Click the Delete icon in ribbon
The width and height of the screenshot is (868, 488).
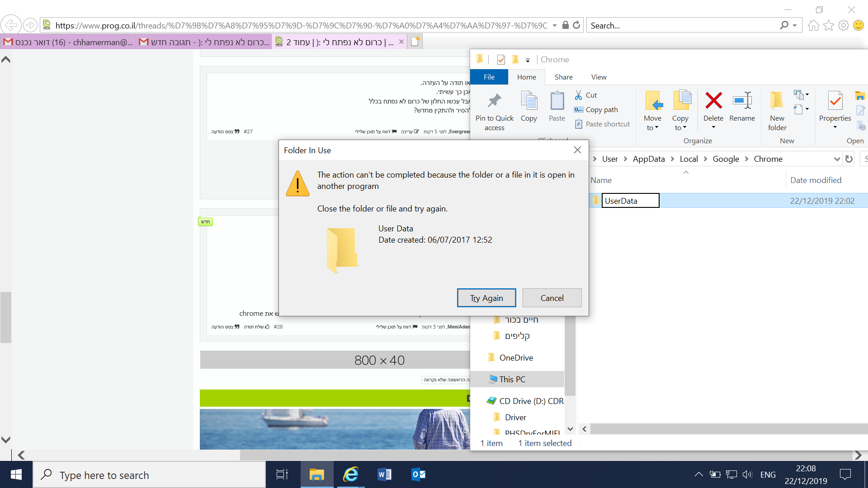point(713,101)
